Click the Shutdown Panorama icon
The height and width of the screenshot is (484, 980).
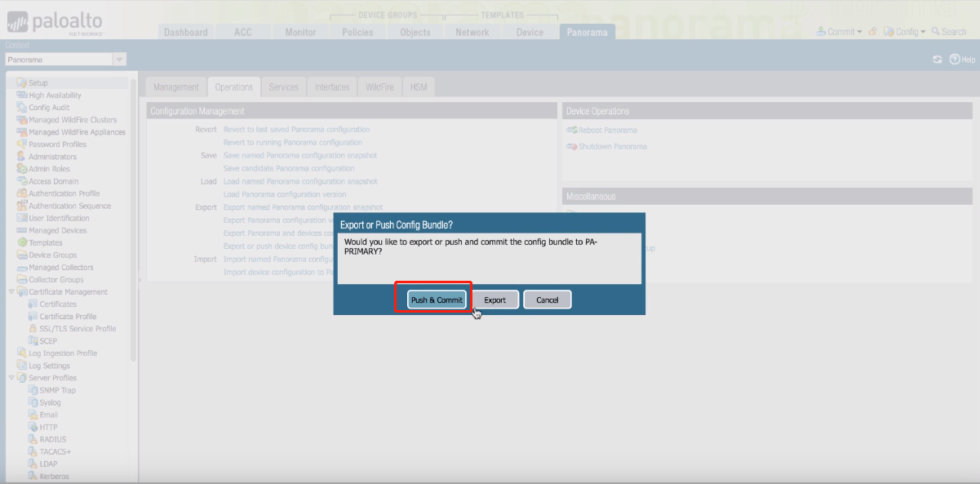[572, 147]
